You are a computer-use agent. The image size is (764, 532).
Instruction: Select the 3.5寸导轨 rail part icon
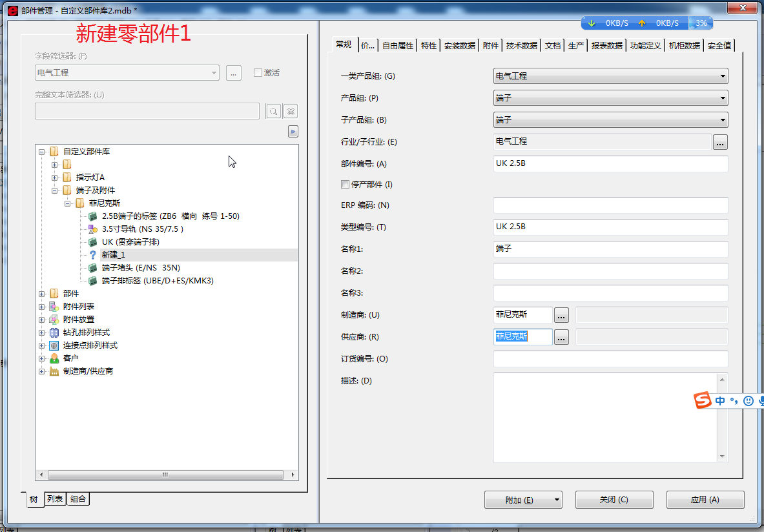point(92,229)
